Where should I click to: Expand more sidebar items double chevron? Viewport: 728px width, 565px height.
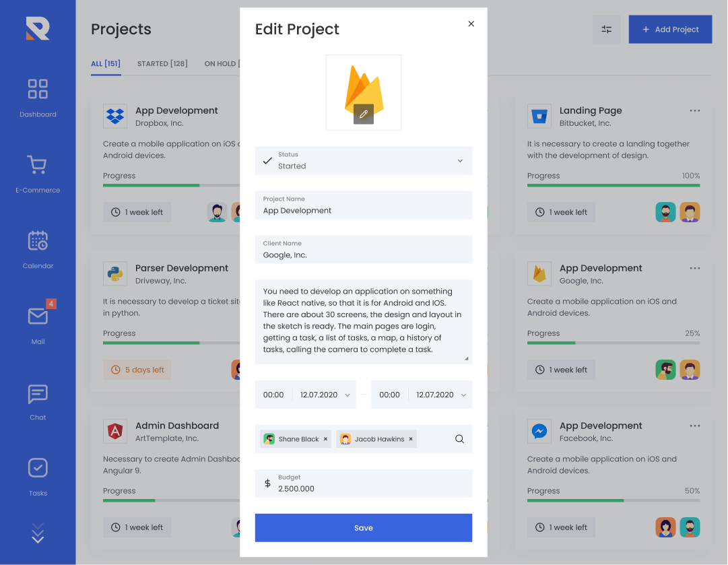pyautogui.click(x=38, y=533)
